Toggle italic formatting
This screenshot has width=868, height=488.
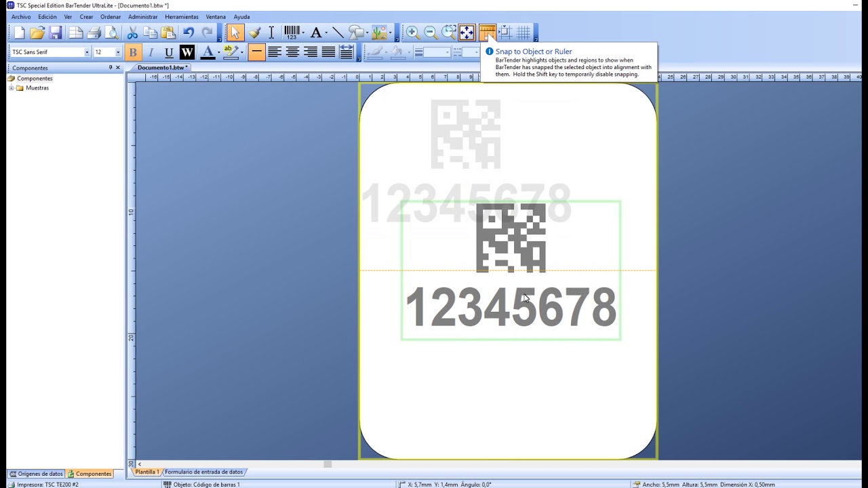click(x=151, y=52)
